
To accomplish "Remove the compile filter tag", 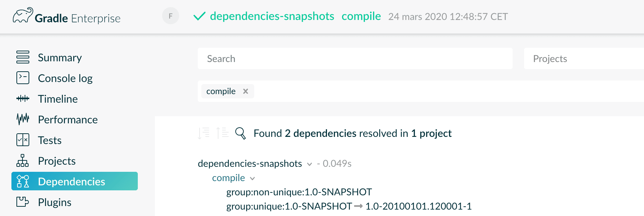I will point(246,91).
